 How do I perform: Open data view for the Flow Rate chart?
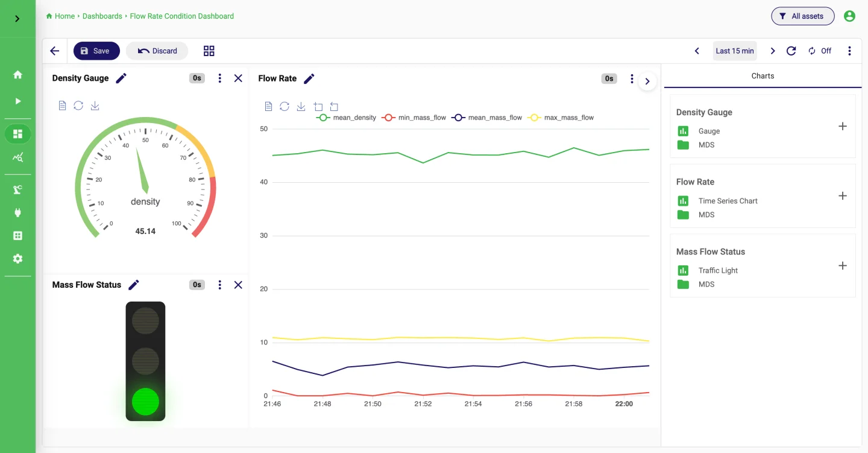click(269, 107)
